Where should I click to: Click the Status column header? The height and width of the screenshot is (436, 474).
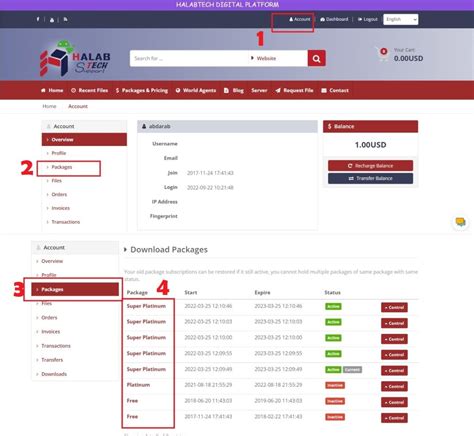tap(333, 293)
